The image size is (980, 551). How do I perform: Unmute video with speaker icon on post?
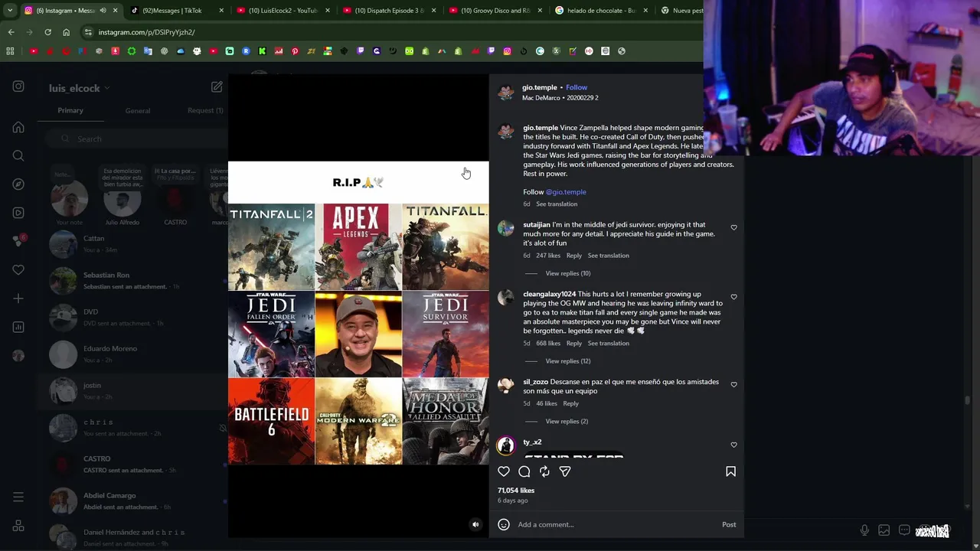click(475, 524)
